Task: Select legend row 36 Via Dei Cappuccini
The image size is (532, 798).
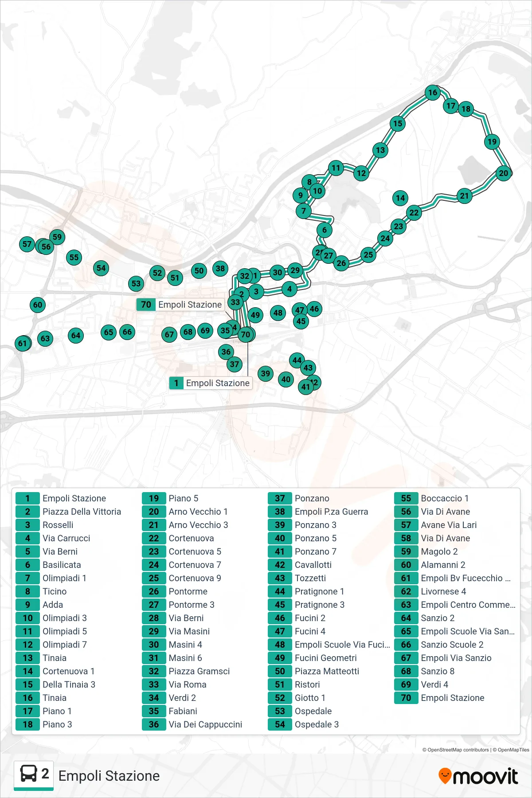Action: 192,724
